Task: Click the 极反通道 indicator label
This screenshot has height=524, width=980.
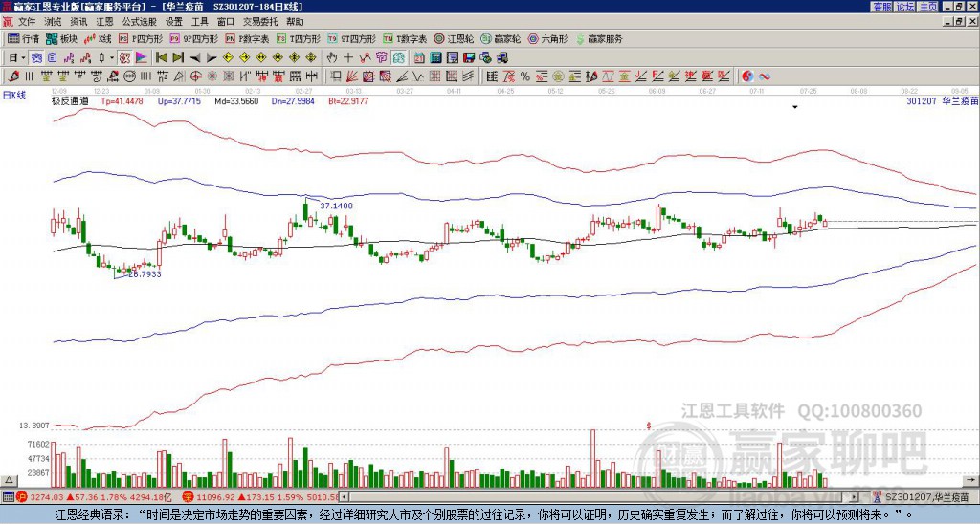Action: 70,100
